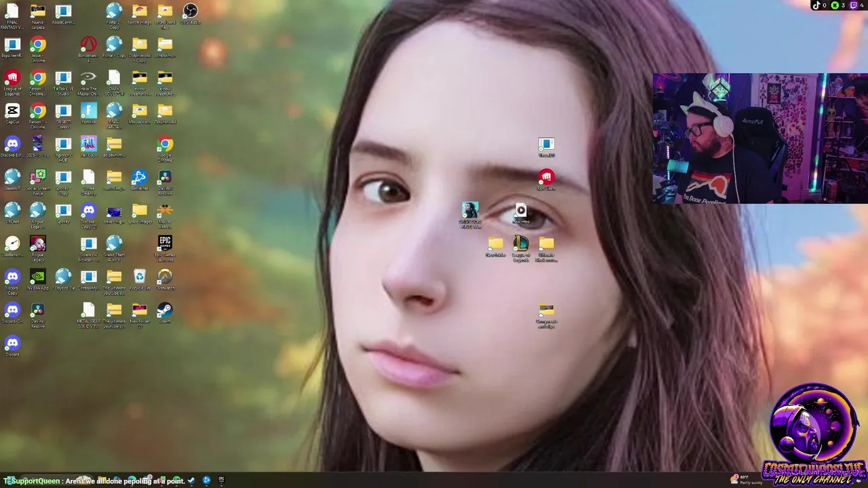Launch the CapCut desktop shortcut
This screenshot has height=488, width=868.
[12, 110]
